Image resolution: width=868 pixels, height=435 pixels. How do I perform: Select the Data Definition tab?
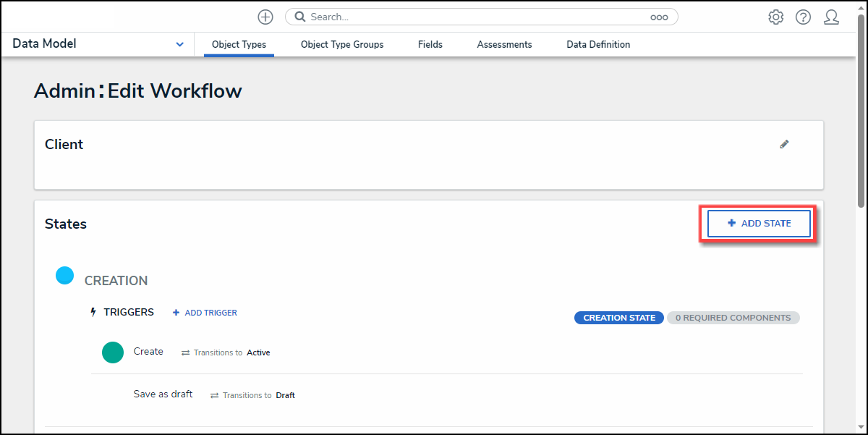click(x=598, y=44)
